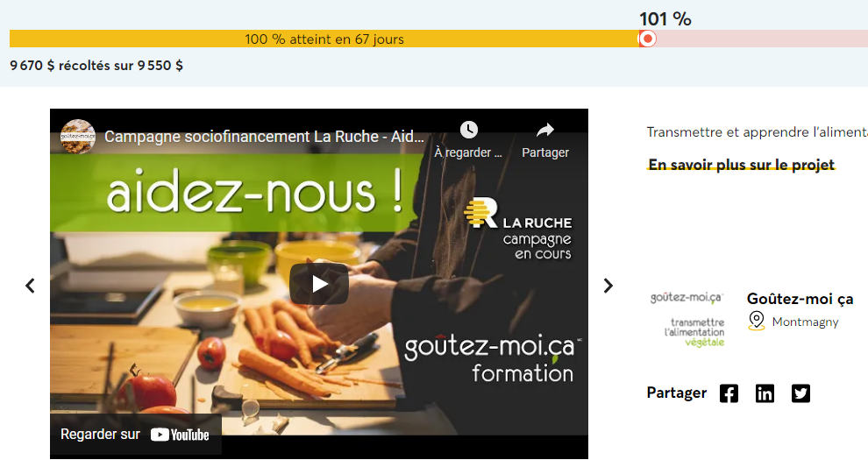Open 'En savoir plus sur le projet' link

point(741,165)
